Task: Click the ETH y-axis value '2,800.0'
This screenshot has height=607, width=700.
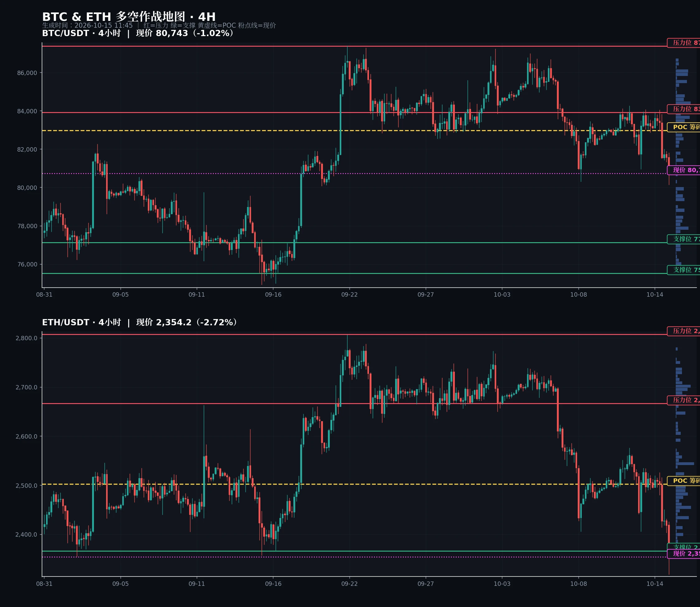Action: click(26, 338)
